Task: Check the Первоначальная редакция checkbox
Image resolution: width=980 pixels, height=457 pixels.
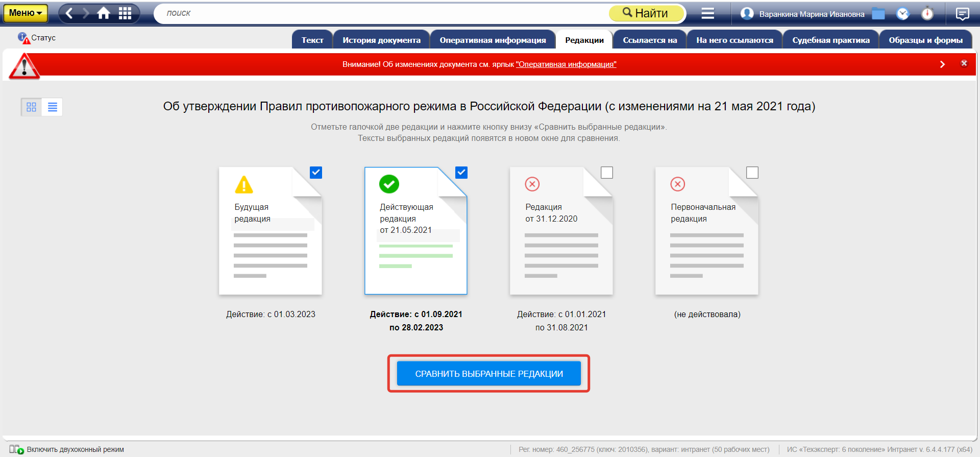Action: [x=752, y=173]
